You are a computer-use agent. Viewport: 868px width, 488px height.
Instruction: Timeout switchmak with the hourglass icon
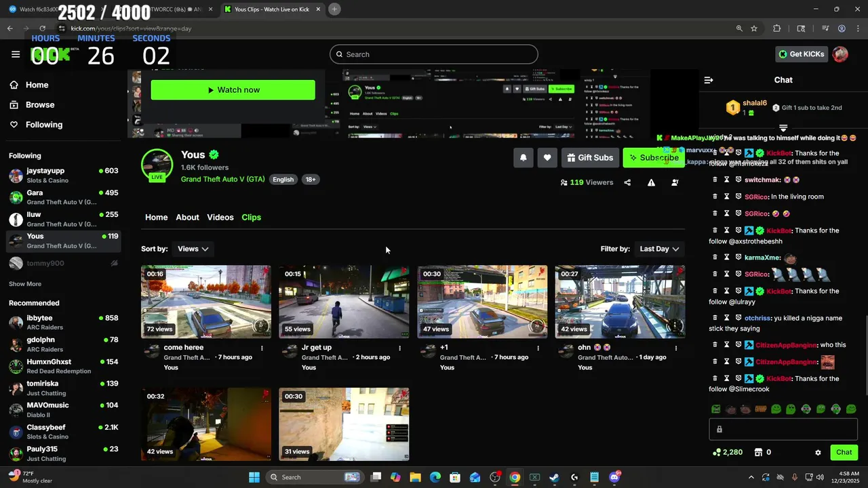pos(726,180)
